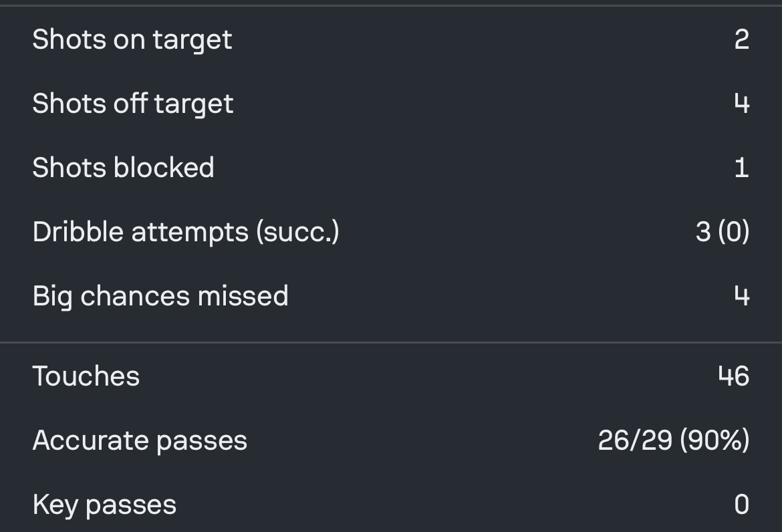Click the Shots on target value 2
The height and width of the screenshot is (532, 782).
click(742, 39)
